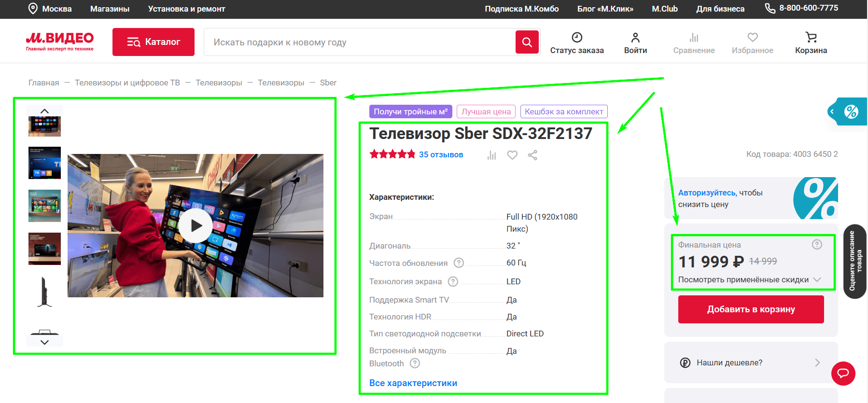Click the Москва city selector text
Image resolution: width=868 pixels, height=403 pixels.
[x=57, y=9]
